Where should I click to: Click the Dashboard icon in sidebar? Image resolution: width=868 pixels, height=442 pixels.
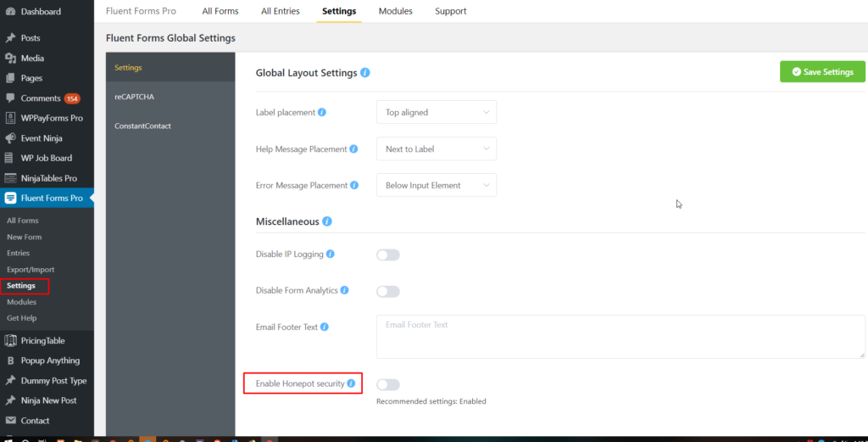point(10,11)
